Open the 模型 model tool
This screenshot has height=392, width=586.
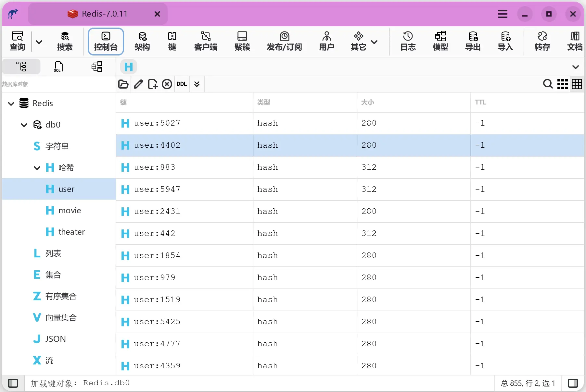pyautogui.click(x=440, y=41)
